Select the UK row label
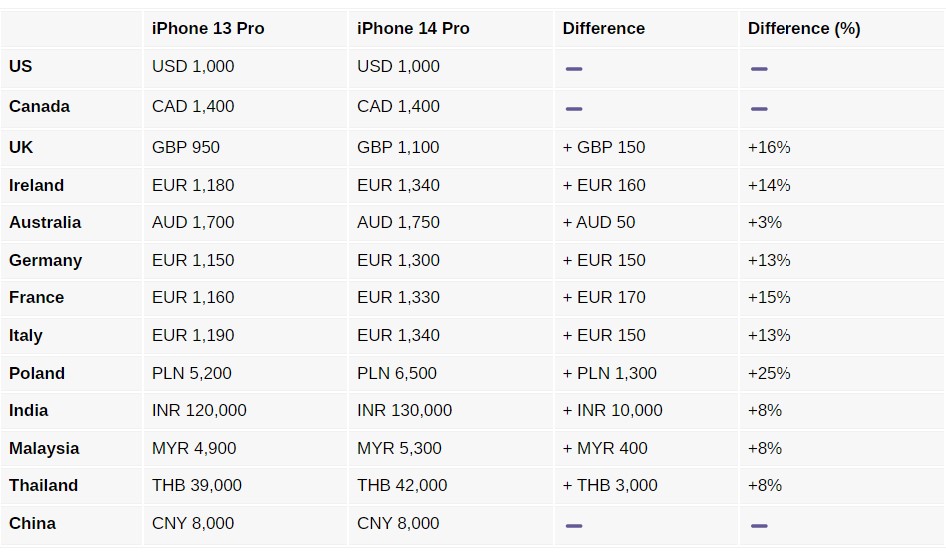The image size is (946, 556). 21,147
